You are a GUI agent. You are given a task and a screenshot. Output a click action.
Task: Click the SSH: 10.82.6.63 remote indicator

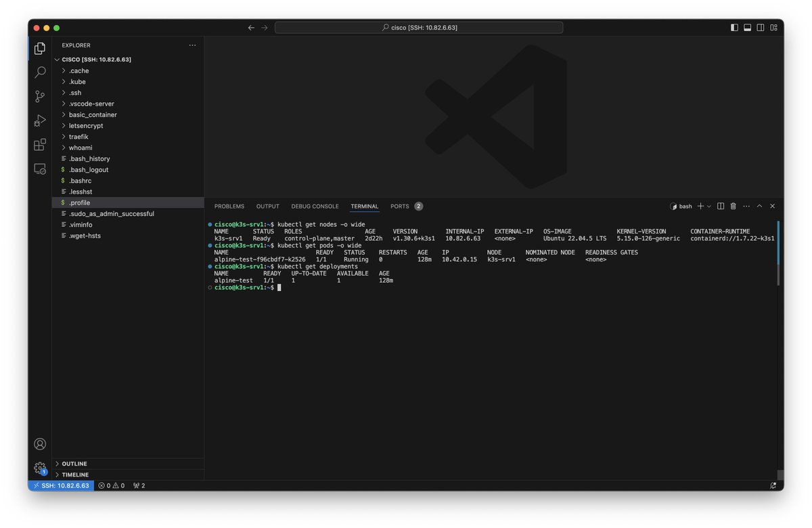click(60, 485)
